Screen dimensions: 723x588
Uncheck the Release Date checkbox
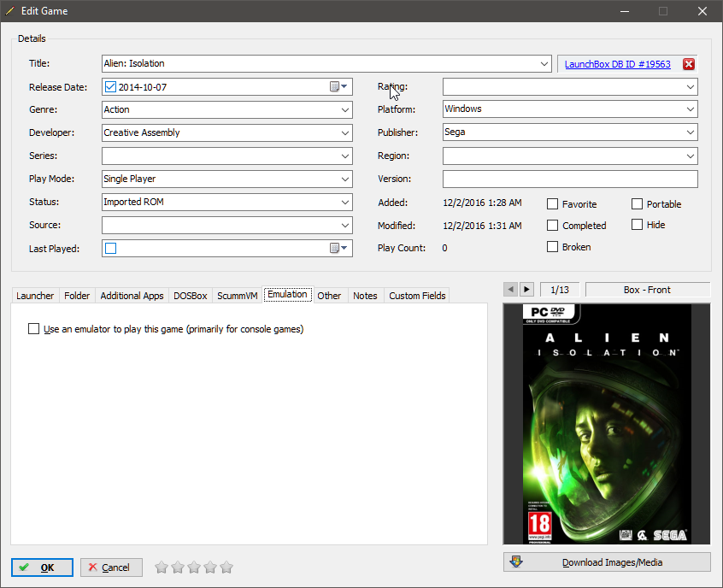110,86
